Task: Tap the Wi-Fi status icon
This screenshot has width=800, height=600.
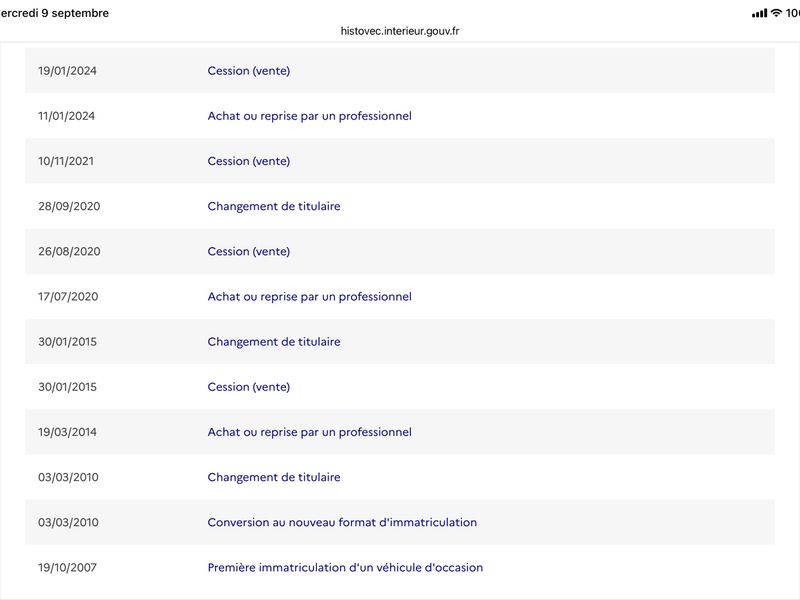Action: click(x=776, y=13)
